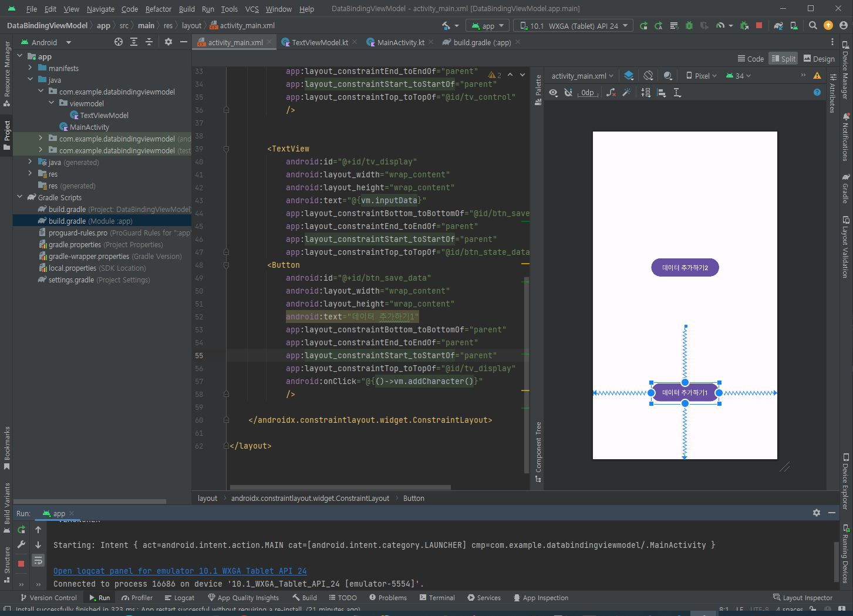Toggle View Options eye icon

tap(553, 93)
